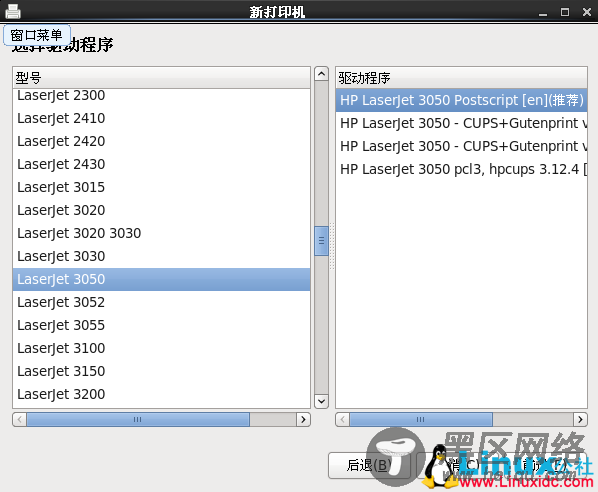
Task: Click the 驱动程序 column header
Action: click(461, 78)
